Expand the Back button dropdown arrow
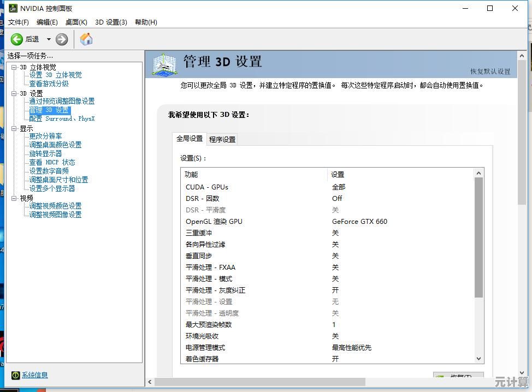Viewport: 532px width, 392px height. click(48, 39)
